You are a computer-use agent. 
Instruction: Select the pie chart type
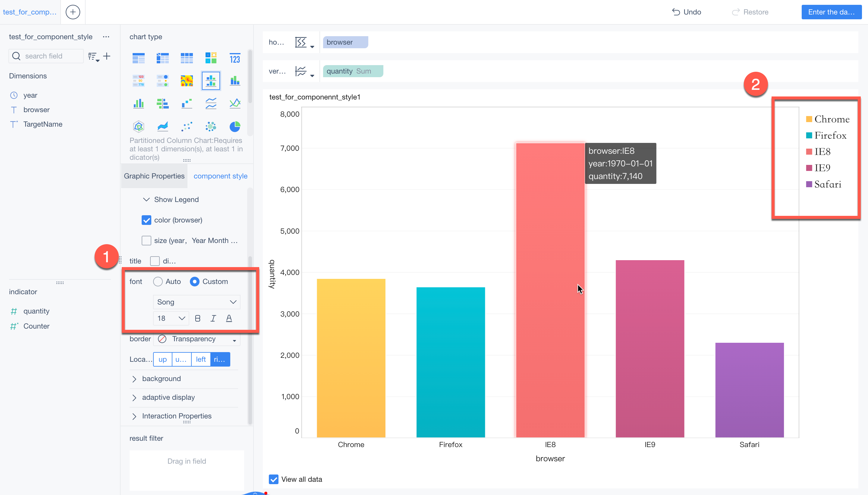[235, 127]
